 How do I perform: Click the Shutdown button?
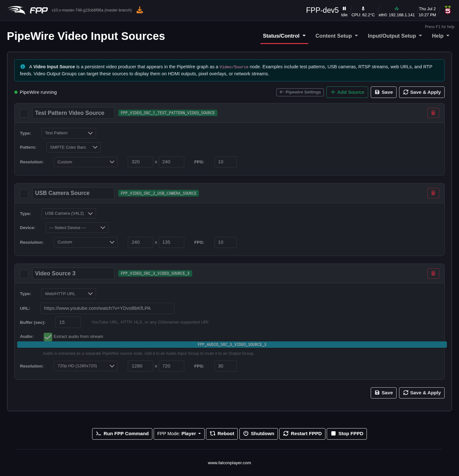point(259,434)
